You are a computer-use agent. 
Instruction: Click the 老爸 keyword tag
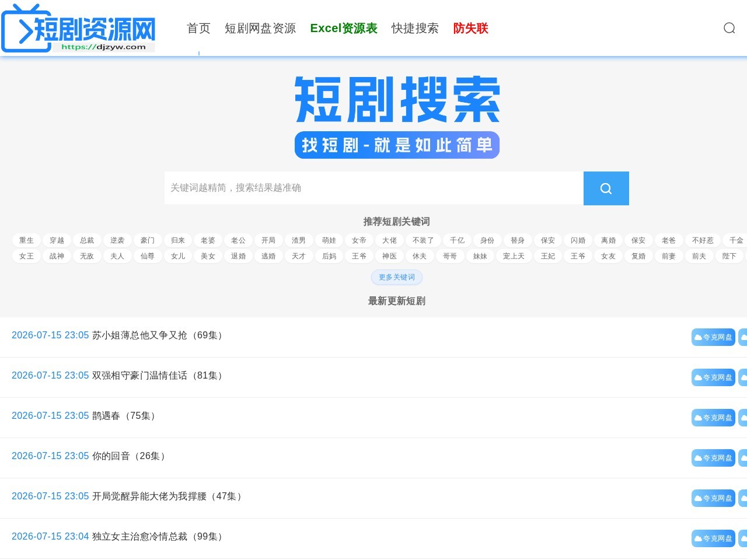[669, 240]
